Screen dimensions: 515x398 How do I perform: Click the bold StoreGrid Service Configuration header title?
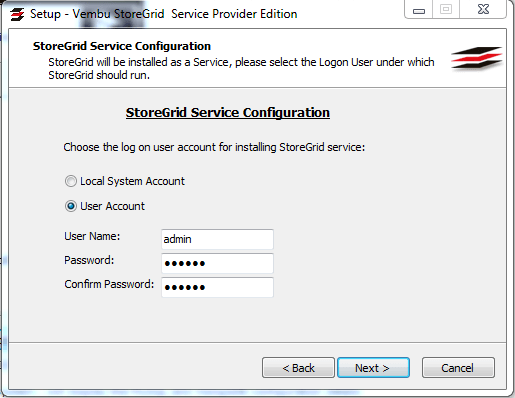point(122,46)
